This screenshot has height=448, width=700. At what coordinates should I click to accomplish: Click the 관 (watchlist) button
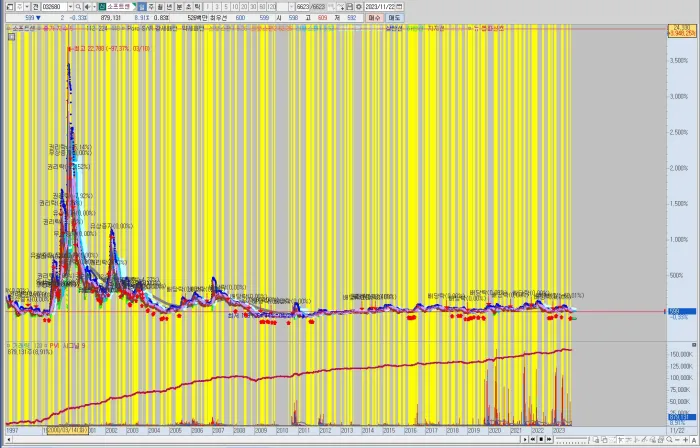pos(36,7)
